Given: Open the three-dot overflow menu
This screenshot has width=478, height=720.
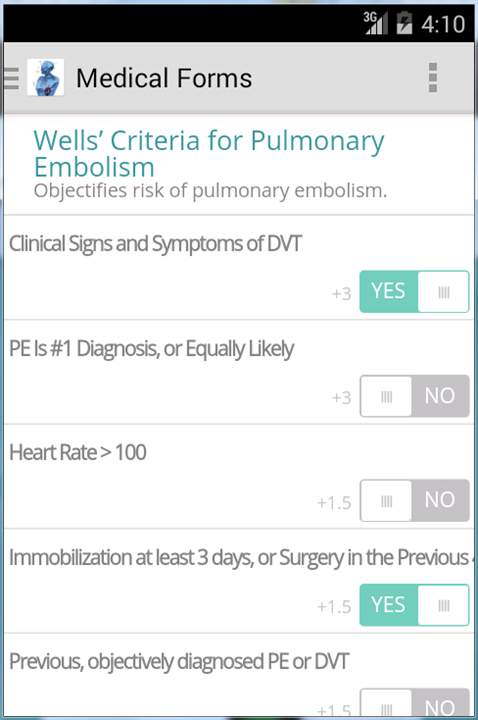Looking at the screenshot, I should [x=433, y=78].
